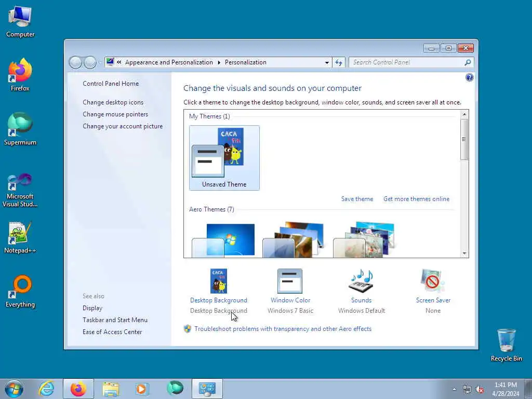Click the Sounds text link

point(362,300)
